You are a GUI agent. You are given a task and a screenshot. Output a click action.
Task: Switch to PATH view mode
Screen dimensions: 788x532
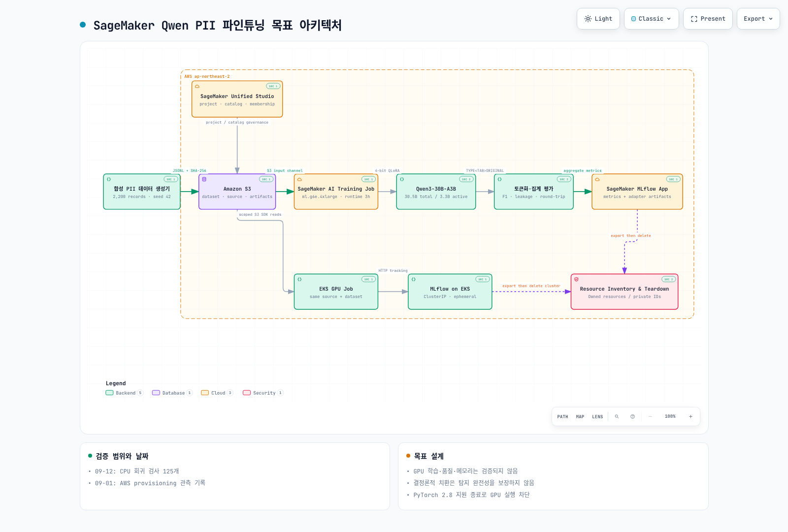tap(562, 417)
